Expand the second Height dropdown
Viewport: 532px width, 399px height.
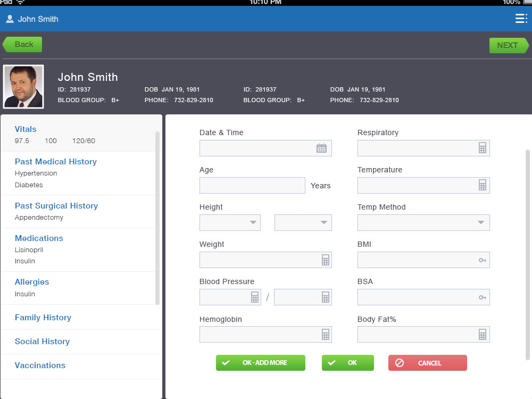[x=303, y=222]
